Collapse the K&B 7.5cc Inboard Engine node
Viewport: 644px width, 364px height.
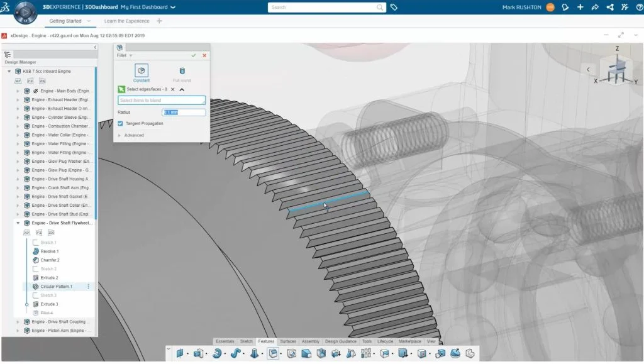click(x=9, y=72)
